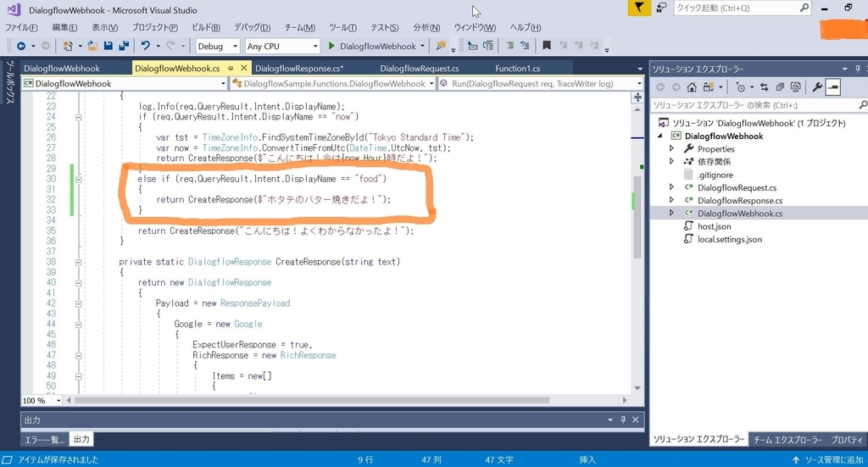Click the Save All icon
Viewport: 868px width, 467px height.
click(x=124, y=46)
